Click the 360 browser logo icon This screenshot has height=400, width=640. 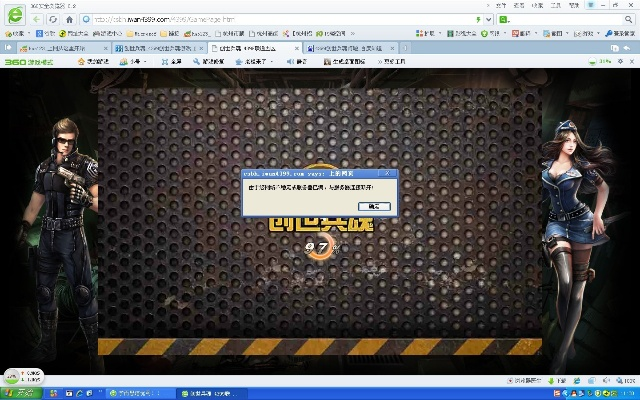[x=15, y=15]
